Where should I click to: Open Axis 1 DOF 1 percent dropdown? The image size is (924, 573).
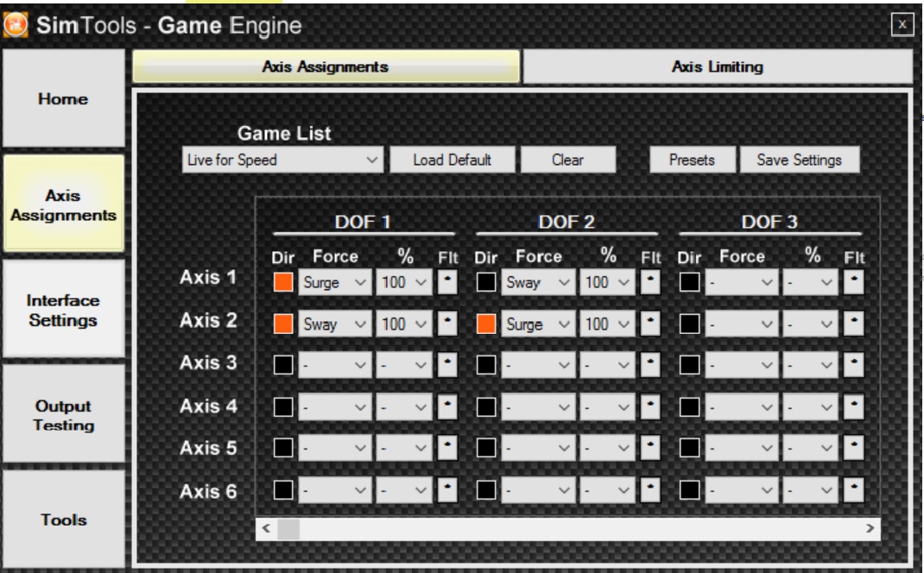403,282
